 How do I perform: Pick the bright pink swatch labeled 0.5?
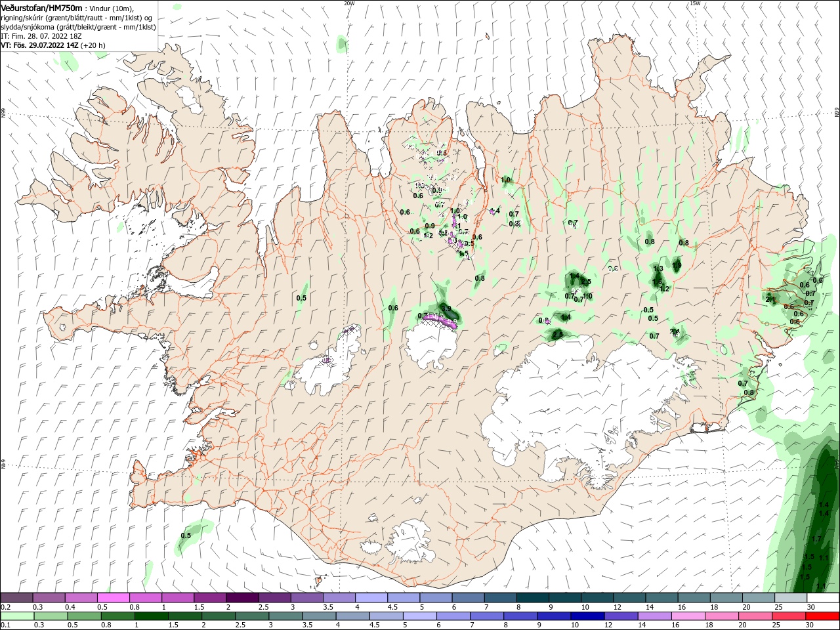114,598
